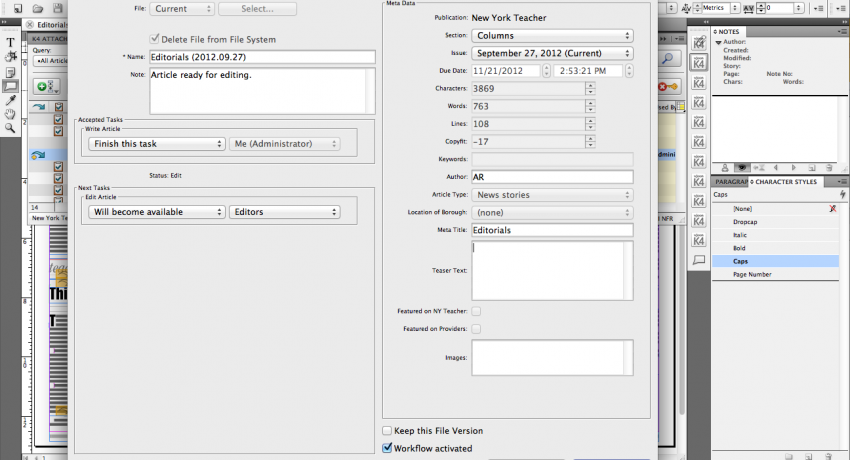850x460 pixels.
Task: Open the Editors assignee dropdown
Action: (x=285, y=212)
